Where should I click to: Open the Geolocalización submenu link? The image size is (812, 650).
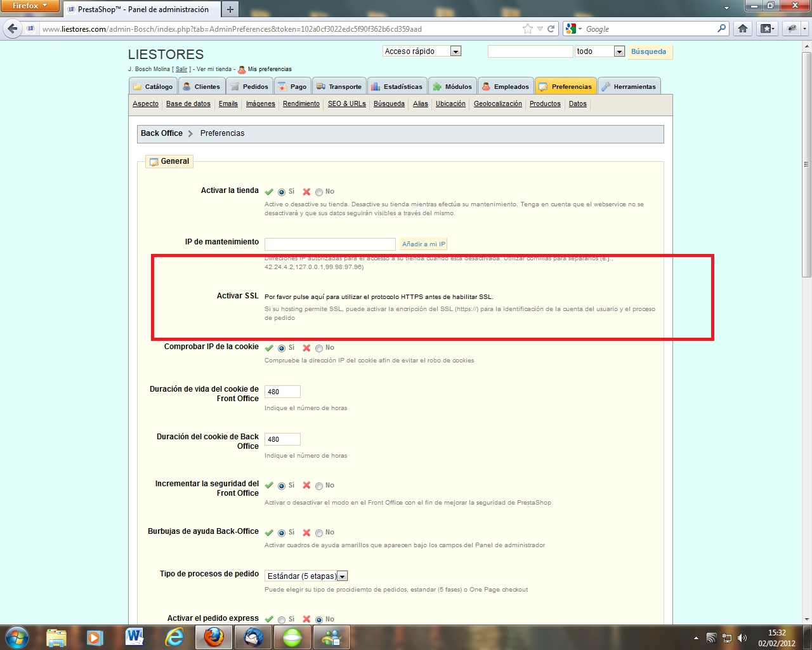point(498,103)
